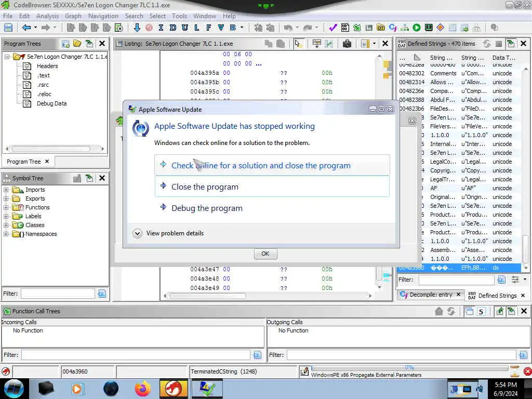This screenshot has height=399, width=532.
Task: Click the orange diamond toolbar icon
Action: click(x=441, y=28)
